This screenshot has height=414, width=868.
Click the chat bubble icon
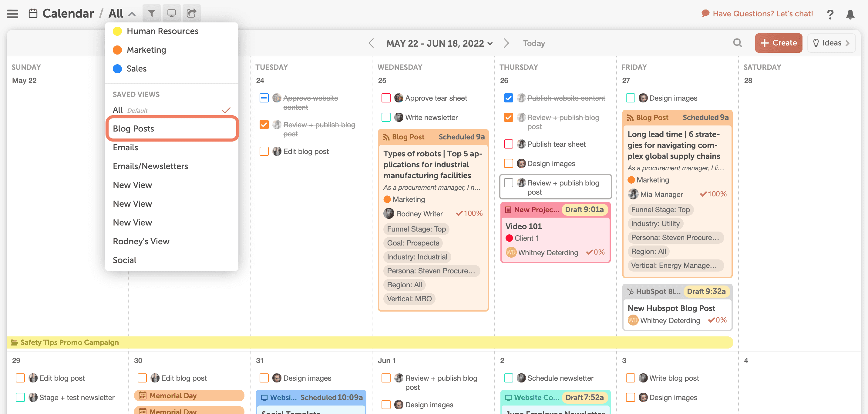pyautogui.click(x=705, y=13)
